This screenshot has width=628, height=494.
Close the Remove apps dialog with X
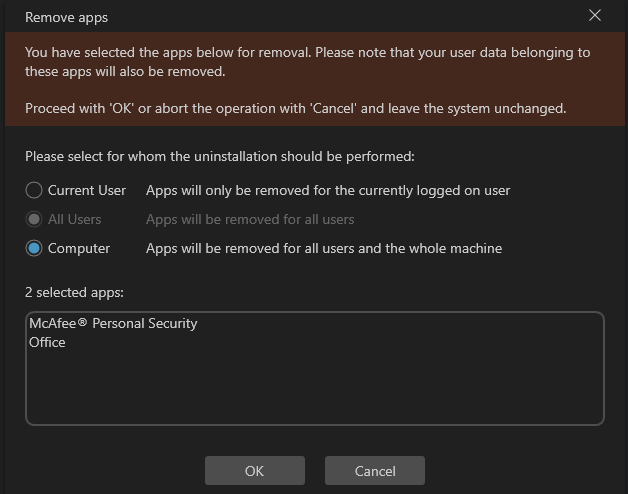[x=595, y=16]
